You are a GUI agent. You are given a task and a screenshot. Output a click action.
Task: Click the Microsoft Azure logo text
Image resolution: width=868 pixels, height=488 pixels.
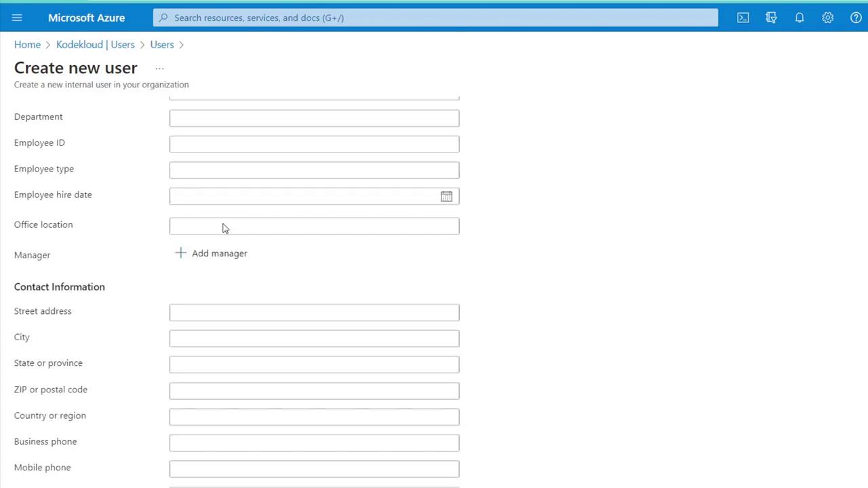(x=86, y=18)
